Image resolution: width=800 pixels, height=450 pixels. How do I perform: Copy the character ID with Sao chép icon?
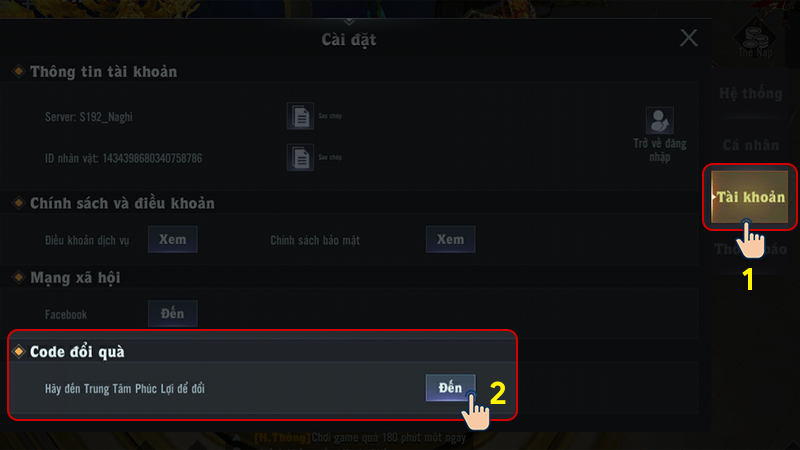pos(300,158)
